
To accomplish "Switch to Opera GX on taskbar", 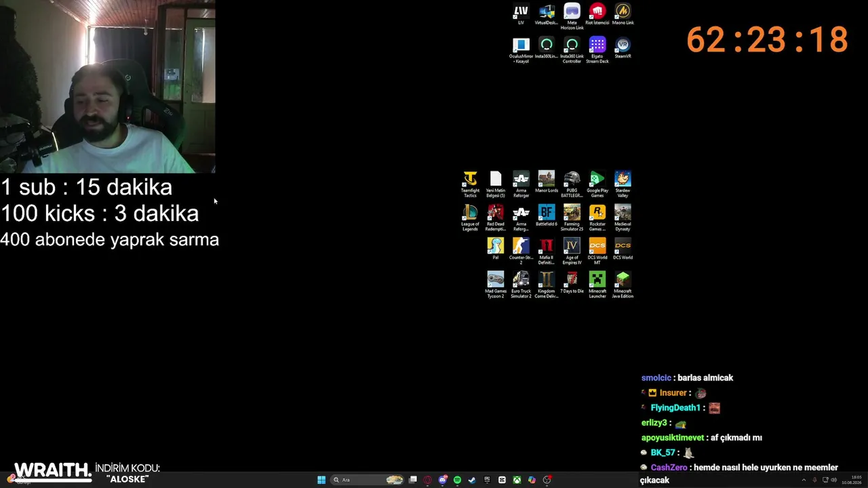I will pos(427,480).
